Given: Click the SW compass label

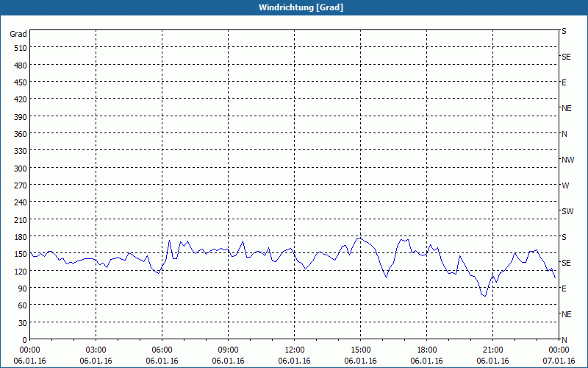Looking at the screenshot, I should pyautogui.click(x=567, y=211).
